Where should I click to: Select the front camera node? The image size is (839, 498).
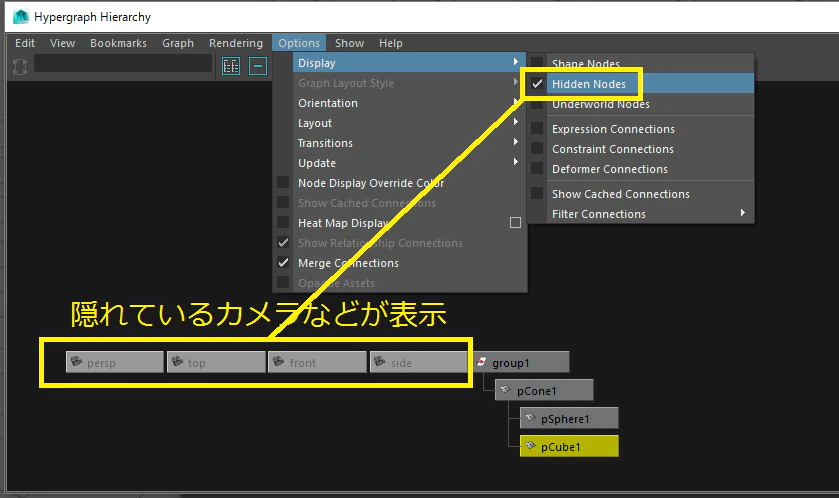(x=317, y=362)
